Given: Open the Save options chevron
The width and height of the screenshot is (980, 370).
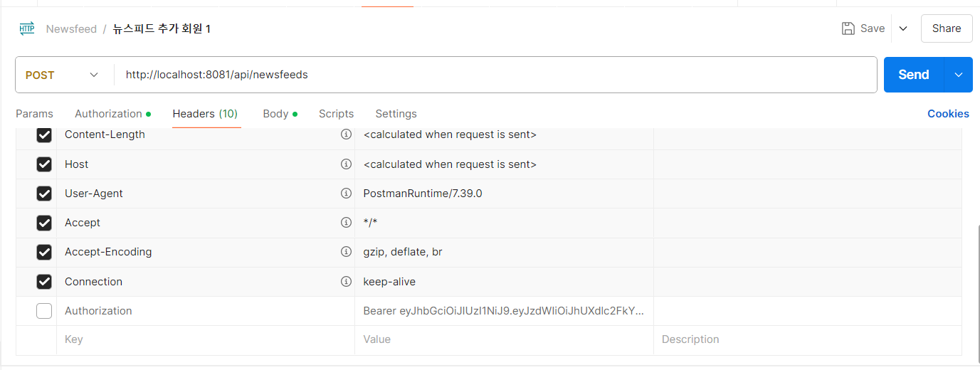Looking at the screenshot, I should tap(903, 28).
